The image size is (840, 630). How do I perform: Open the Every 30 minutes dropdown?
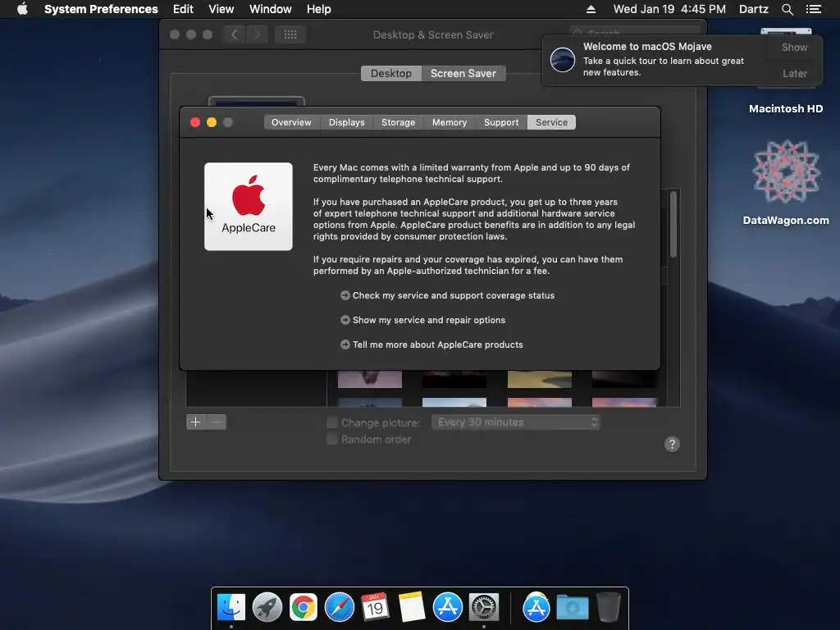516,422
